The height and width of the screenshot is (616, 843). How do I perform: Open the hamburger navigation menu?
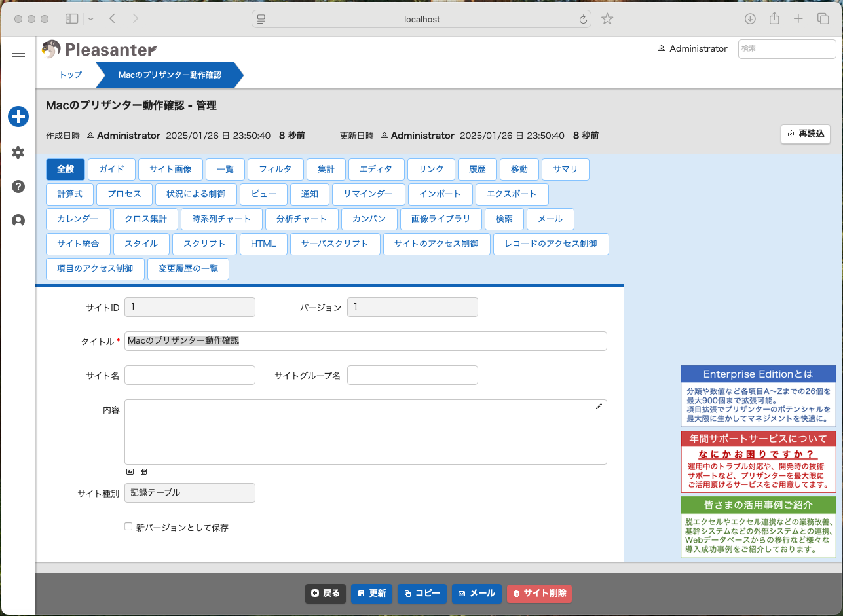click(18, 53)
